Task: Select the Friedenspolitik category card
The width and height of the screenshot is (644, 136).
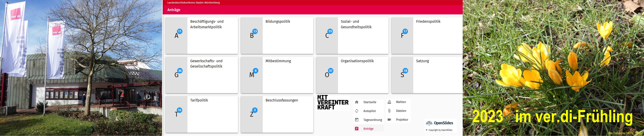Action: click(x=427, y=35)
